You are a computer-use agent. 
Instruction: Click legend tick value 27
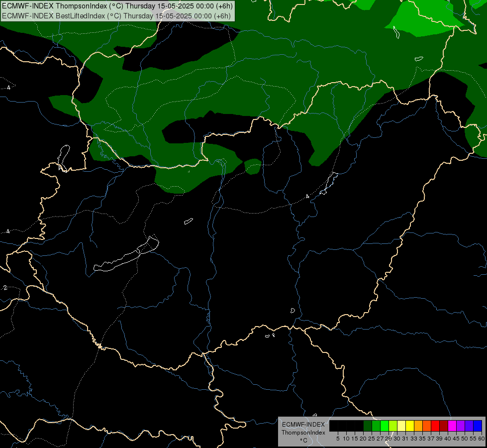[x=380, y=439]
